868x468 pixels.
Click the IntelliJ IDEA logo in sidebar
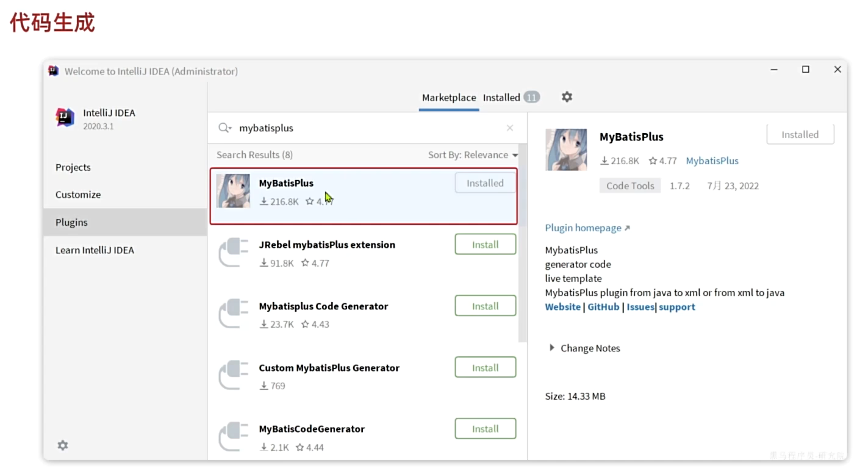65,117
